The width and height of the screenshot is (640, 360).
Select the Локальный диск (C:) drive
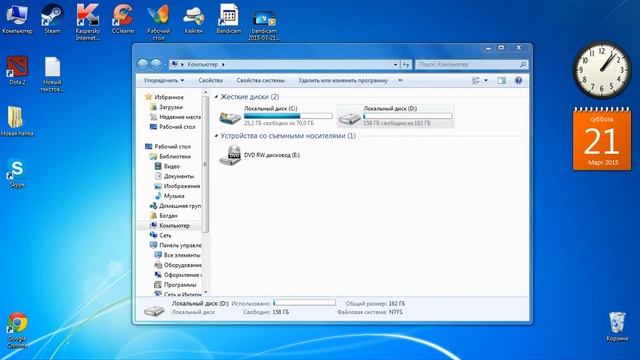point(276,116)
